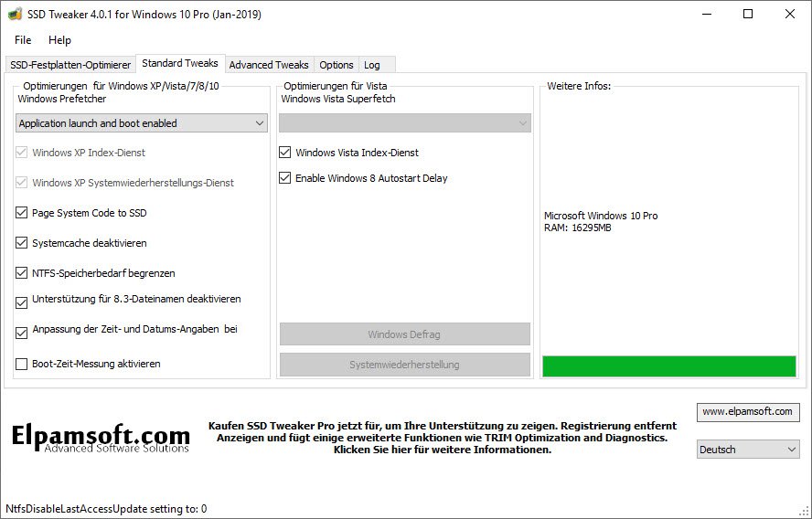
Task: Open the disabled Windows Vista Superfetch dropdown
Action: point(405,123)
